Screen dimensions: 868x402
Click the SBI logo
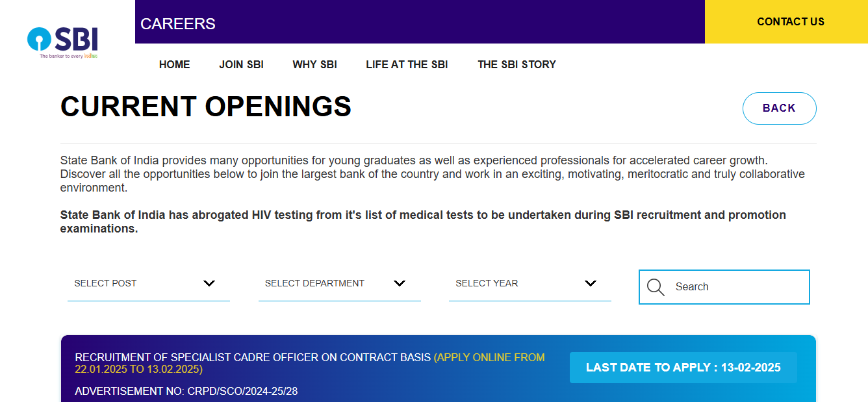(62, 42)
